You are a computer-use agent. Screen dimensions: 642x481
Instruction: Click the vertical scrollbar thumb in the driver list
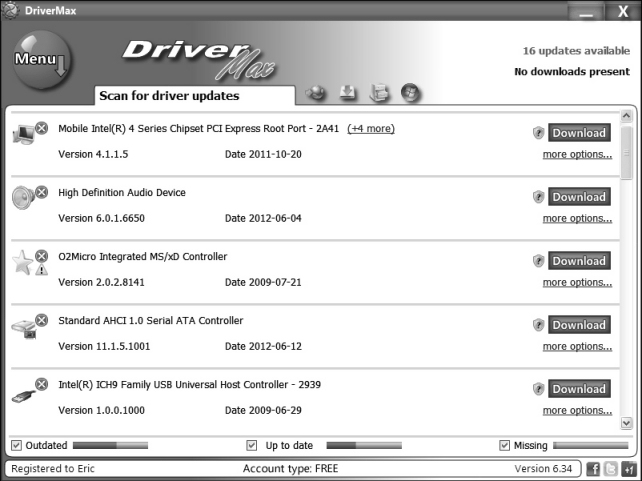(626, 153)
